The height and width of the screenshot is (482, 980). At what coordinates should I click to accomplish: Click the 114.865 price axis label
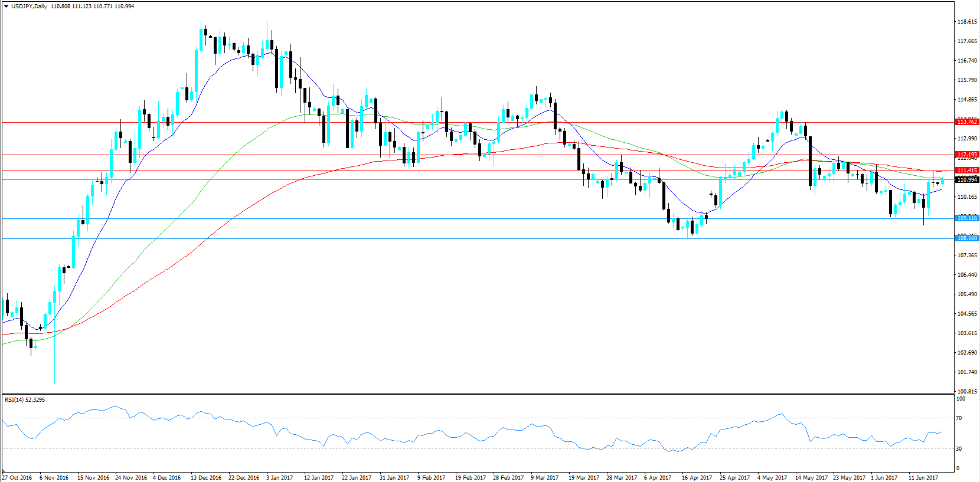tap(967, 100)
